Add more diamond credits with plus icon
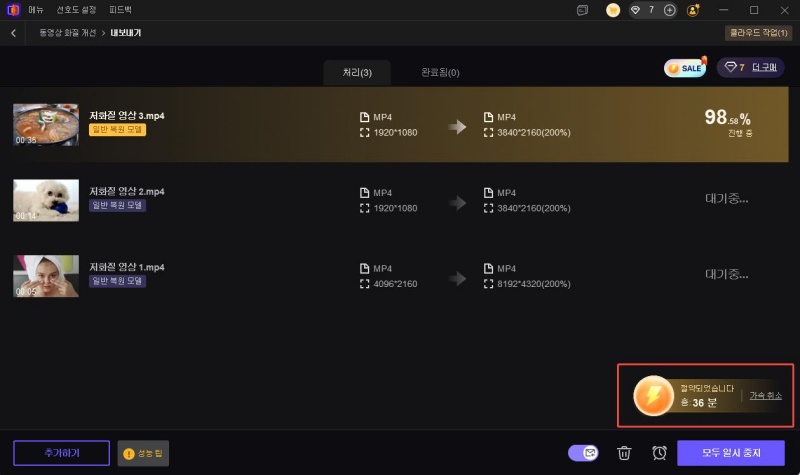Viewport: 800px width, 475px height. 669,10
